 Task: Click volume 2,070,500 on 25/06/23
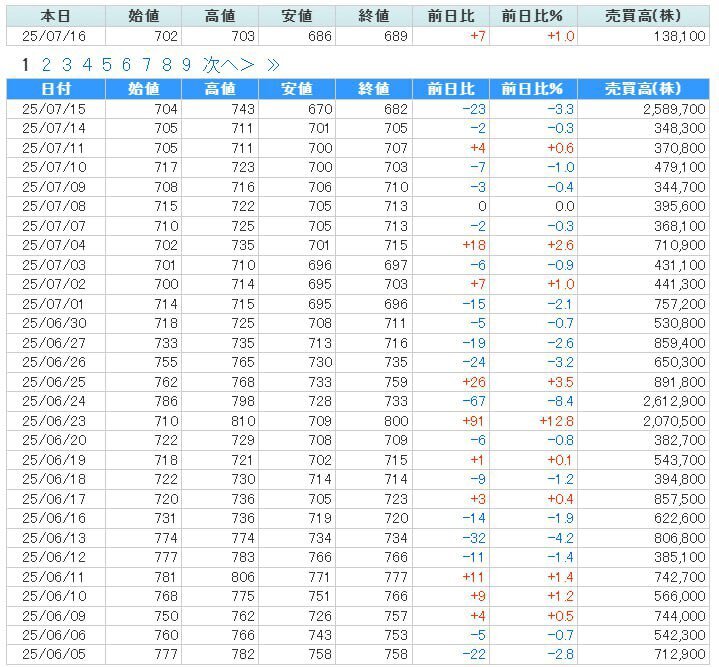click(x=674, y=421)
